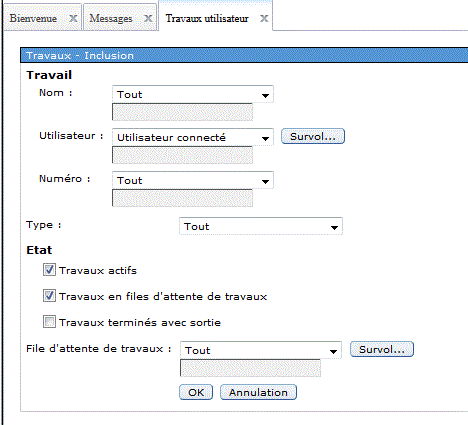The height and width of the screenshot is (425, 468).
Task: Open the Numéro dropdown list
Action: (193, 180)
